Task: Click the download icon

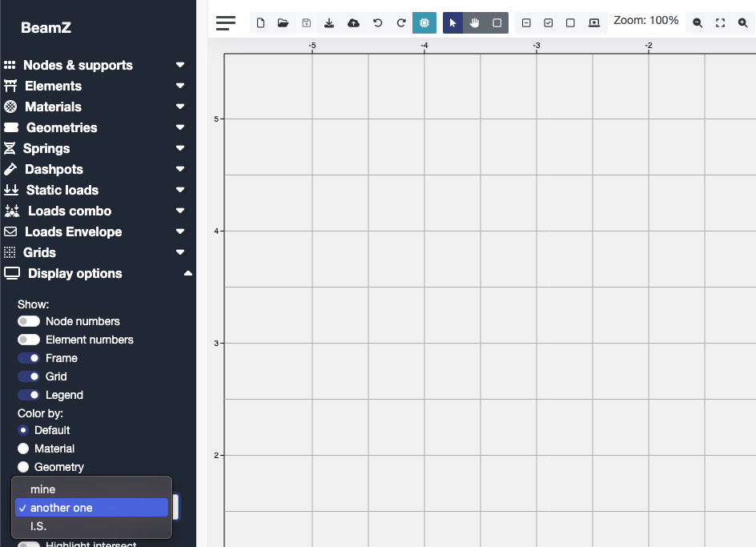Action: click(x=330, y=23)
